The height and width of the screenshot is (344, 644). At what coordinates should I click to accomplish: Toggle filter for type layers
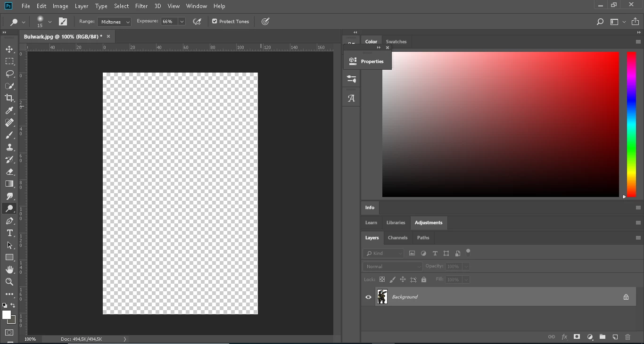click(x=435, y=254)
